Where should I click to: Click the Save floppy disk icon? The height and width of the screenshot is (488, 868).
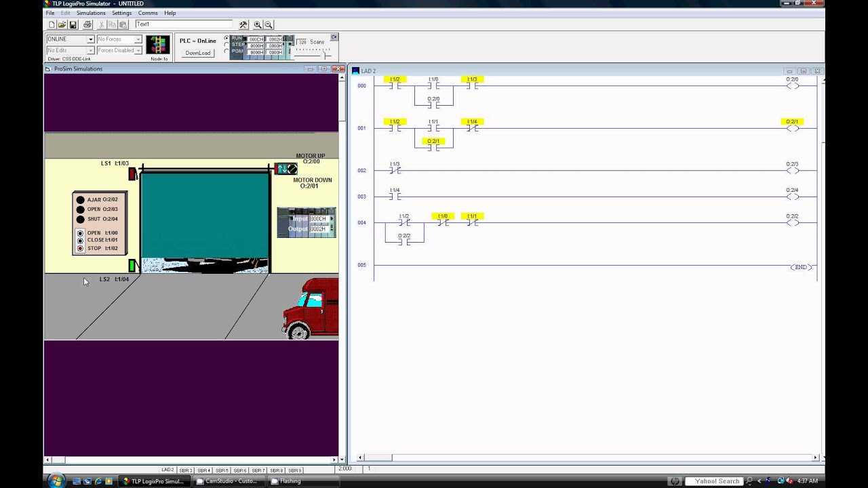click(x=73, y=24)
